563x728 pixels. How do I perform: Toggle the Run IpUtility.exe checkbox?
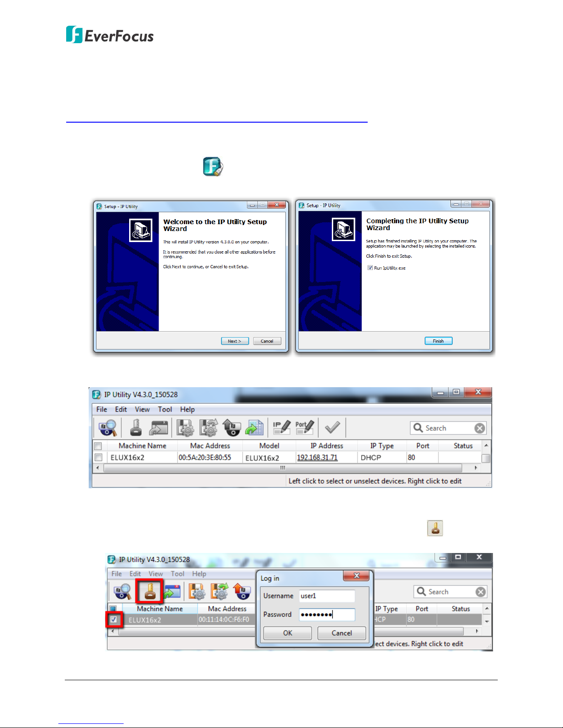click(x=370, y=268)
